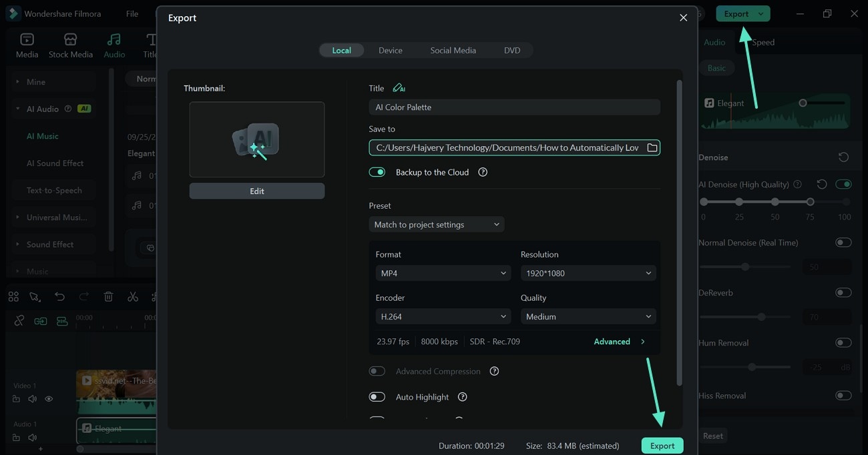868x455 pixels.
Task: Click the Elegant audio volume slider handle
Action: 803,103
